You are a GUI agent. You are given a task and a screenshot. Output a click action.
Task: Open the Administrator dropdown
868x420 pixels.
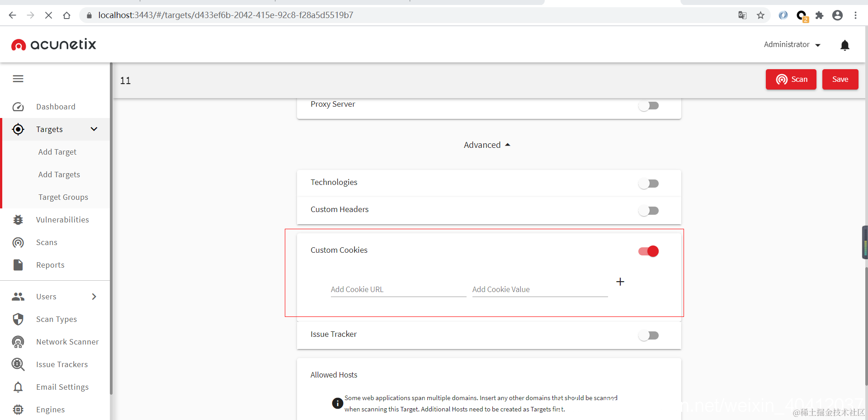[792, 45]
